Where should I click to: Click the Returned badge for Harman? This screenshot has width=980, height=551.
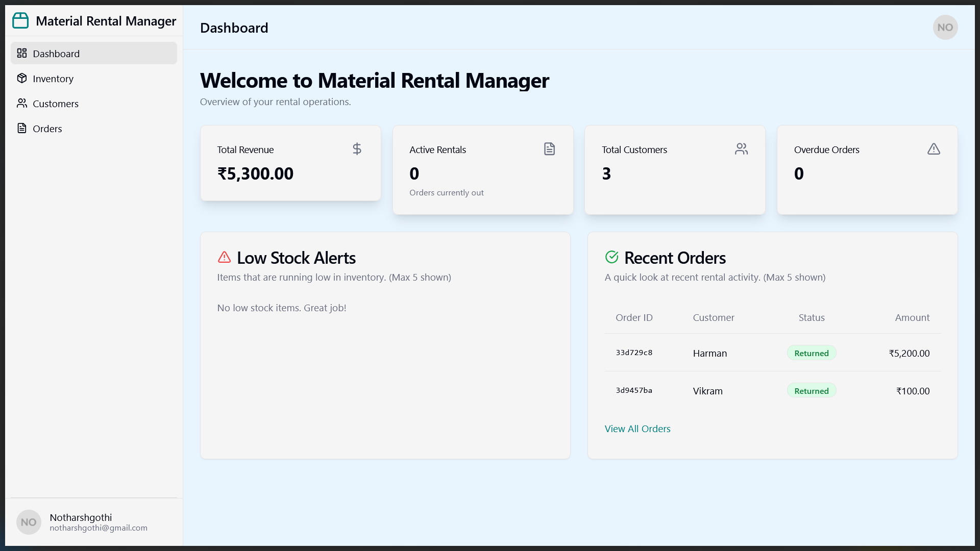(x=811, y=353)
